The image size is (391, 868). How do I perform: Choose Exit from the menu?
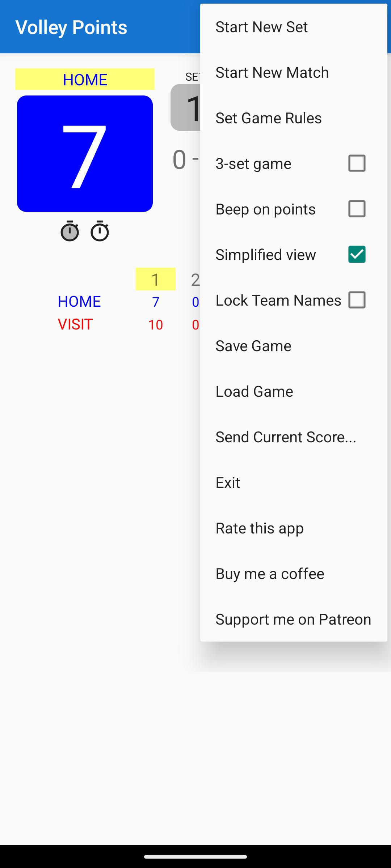tap(228, 483)
